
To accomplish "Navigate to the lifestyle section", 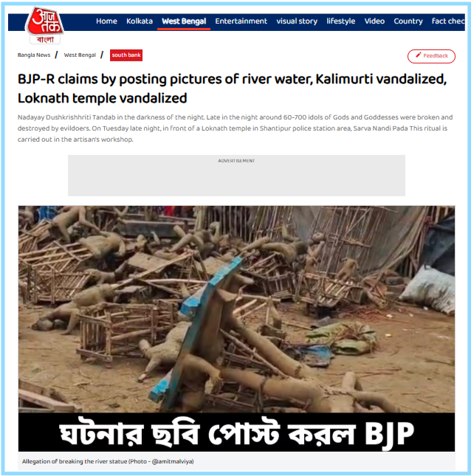I will tap(341, 21).
